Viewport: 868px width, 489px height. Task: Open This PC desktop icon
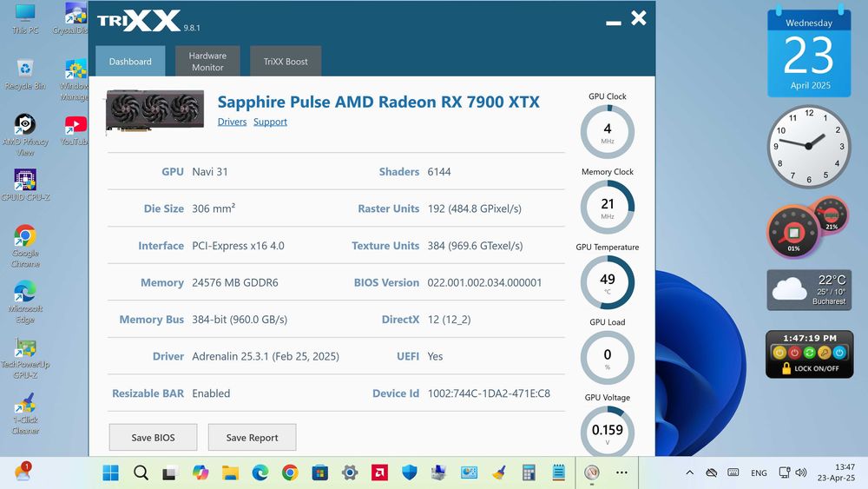click(x=25, y=19)
